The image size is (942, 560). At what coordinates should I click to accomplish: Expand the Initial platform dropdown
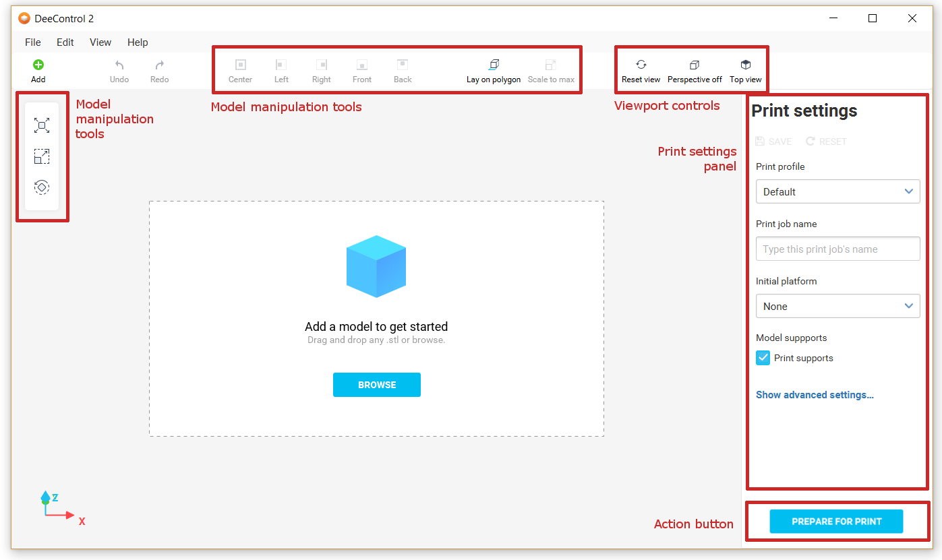point(837,306)
